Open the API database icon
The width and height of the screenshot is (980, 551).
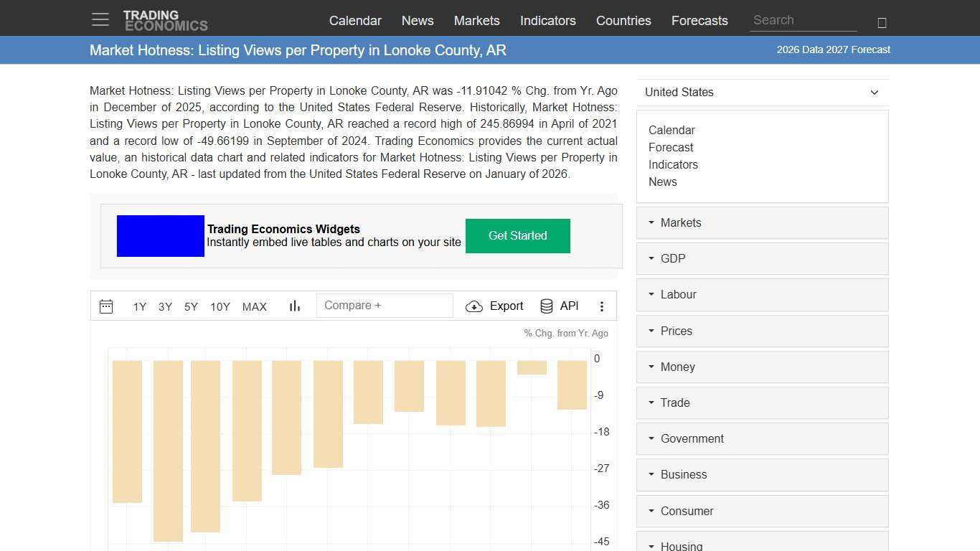click(x=547, y=306)
